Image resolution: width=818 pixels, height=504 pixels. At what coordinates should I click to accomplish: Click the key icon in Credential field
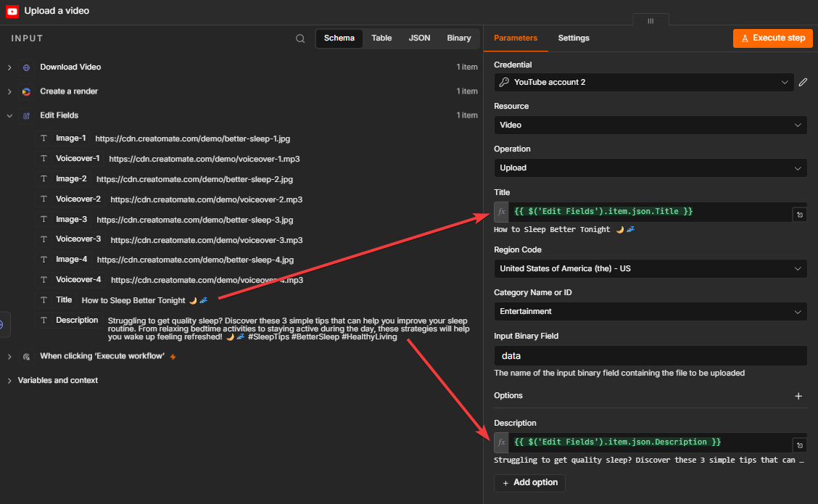tap(504, 82)
